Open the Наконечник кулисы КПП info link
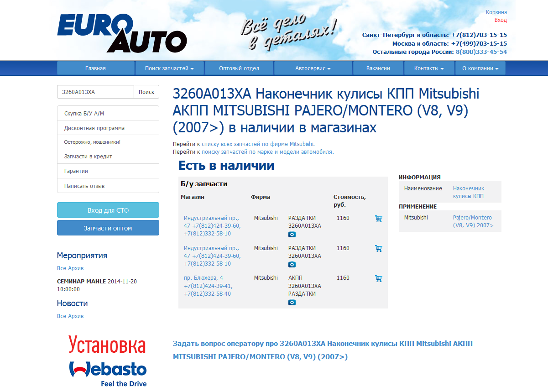Image resolution: width=548 pixels, height=392 pixels. [x=469, y=192]
